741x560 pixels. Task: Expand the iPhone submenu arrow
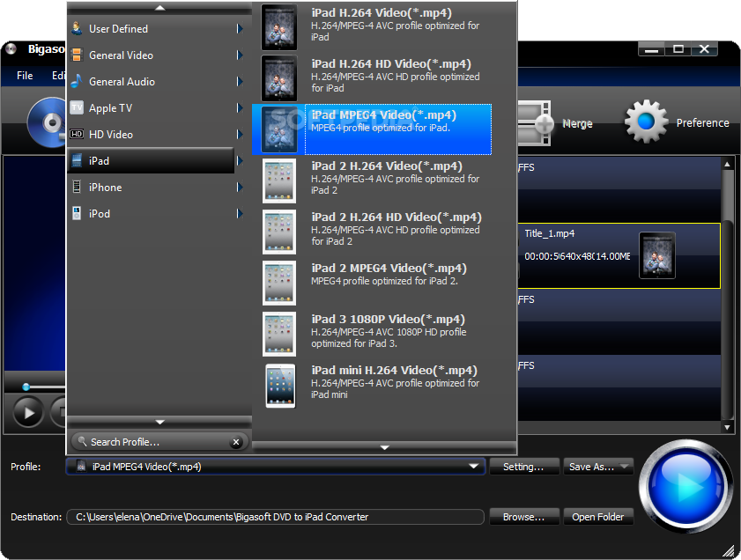[240, 188]
